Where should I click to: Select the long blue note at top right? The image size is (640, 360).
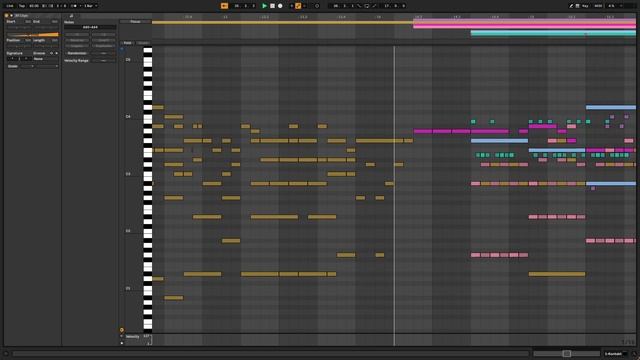[x=611, y=107]
